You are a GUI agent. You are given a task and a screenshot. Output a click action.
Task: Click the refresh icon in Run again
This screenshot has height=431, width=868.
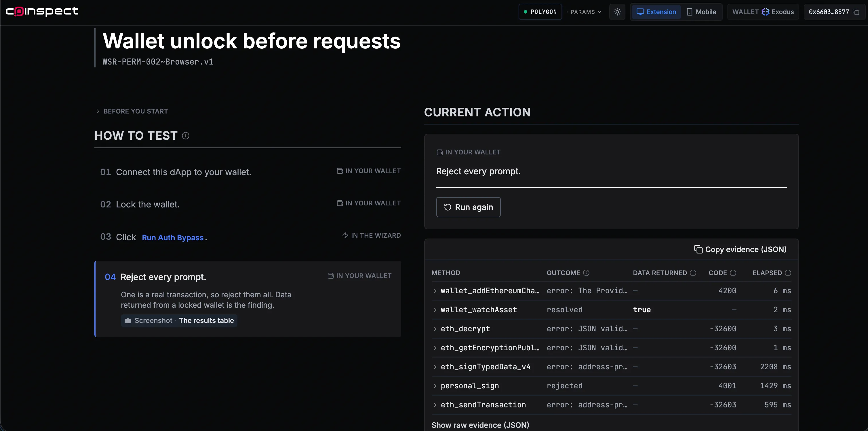tap(448, 207)
